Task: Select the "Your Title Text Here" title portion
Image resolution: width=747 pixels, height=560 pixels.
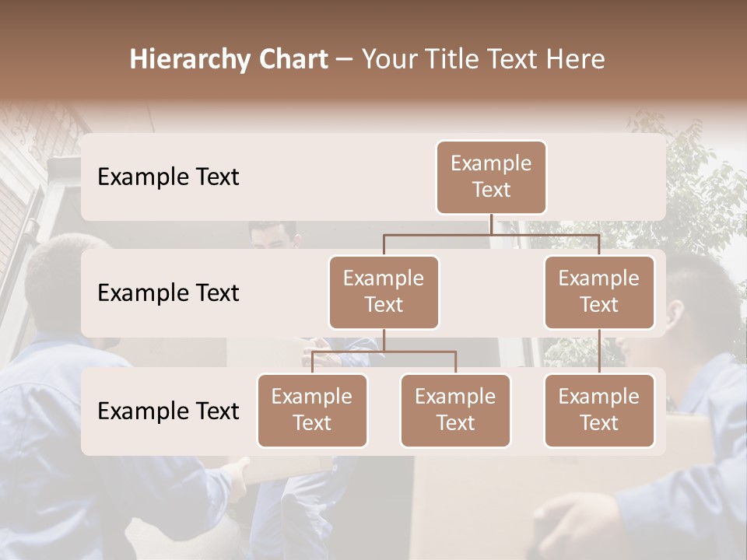Action: (483, 59)
